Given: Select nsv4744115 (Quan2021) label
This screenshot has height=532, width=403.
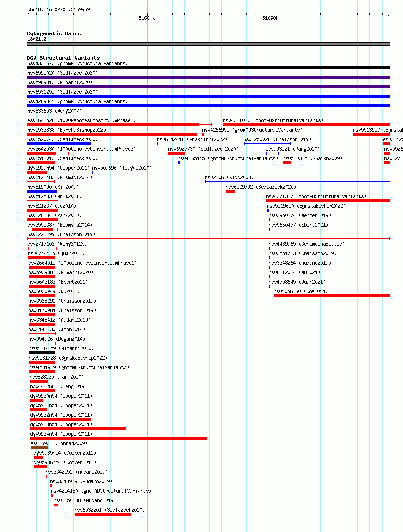Looking at the screenshot, I should pyautogui.click(x=56, y=253).
